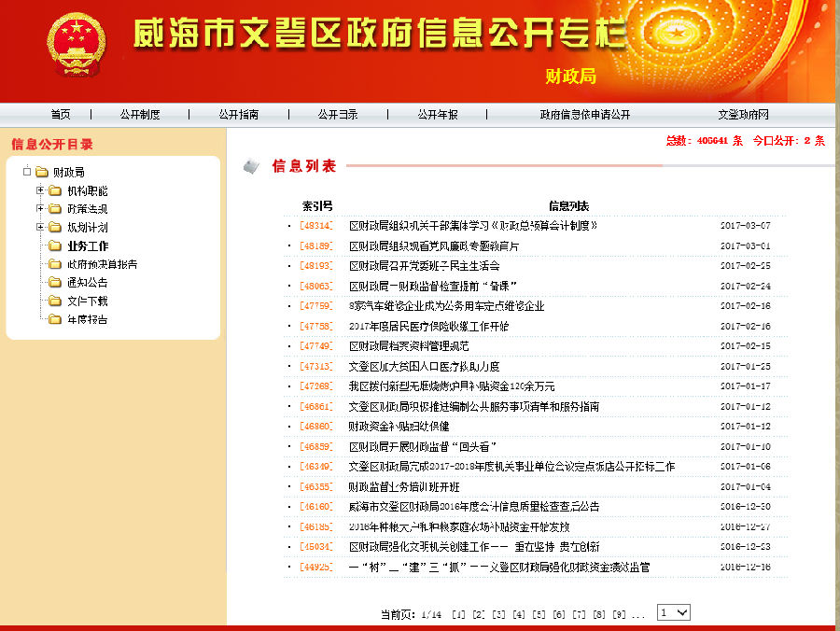Click the national emblem logo at top left
This screenshot has width=840, height=631.
(73, 45)
